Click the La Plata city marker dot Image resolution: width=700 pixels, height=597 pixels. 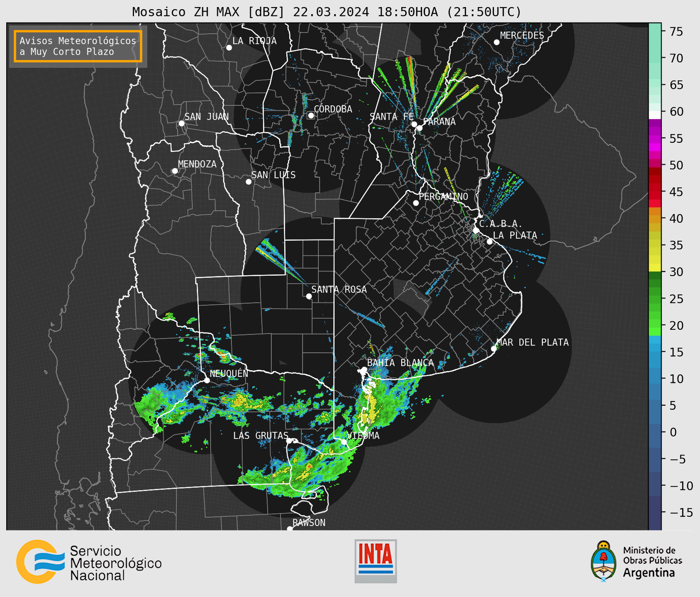coord(490,242)
